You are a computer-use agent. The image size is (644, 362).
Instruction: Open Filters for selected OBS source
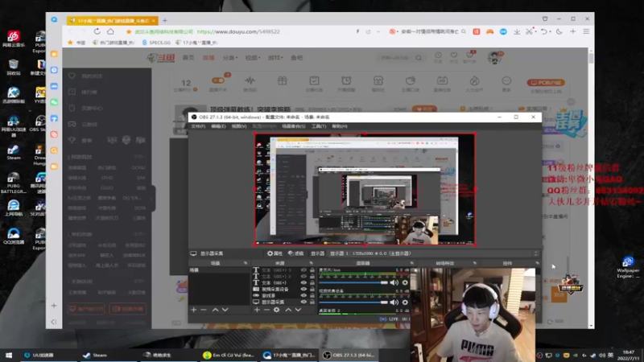pos(295,253)
